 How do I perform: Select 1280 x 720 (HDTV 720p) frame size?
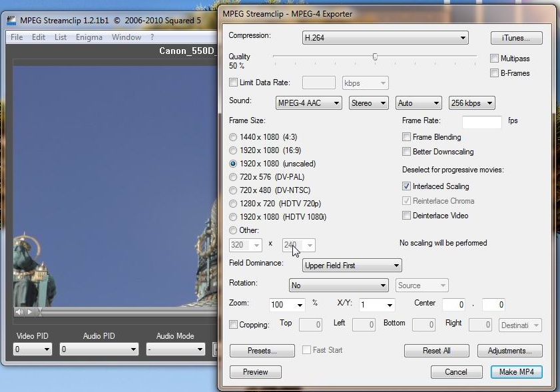233,204
